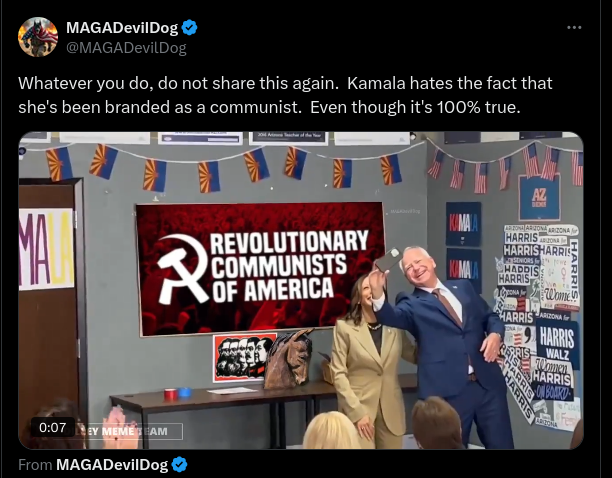Click the @MAGADevilDog handle
612x478 pixels.
click(x=126, y=48)
